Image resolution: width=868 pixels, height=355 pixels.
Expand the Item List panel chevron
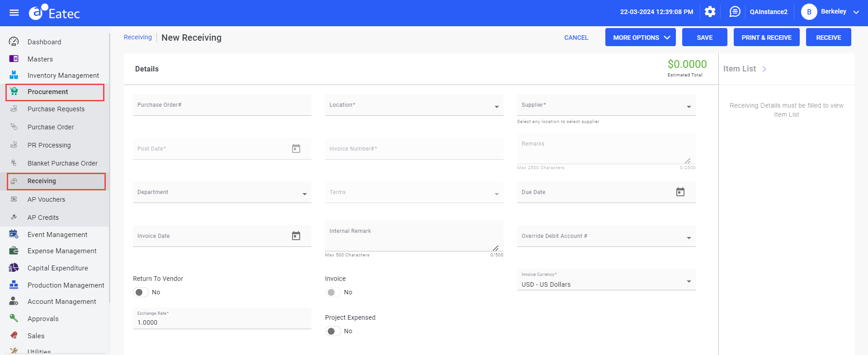pos(764,69)
